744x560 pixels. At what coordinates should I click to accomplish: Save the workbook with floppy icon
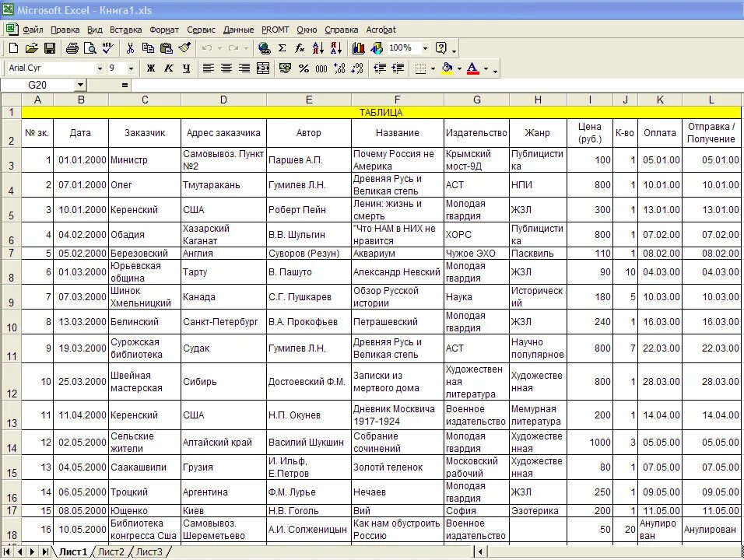(x=49, y=48)
